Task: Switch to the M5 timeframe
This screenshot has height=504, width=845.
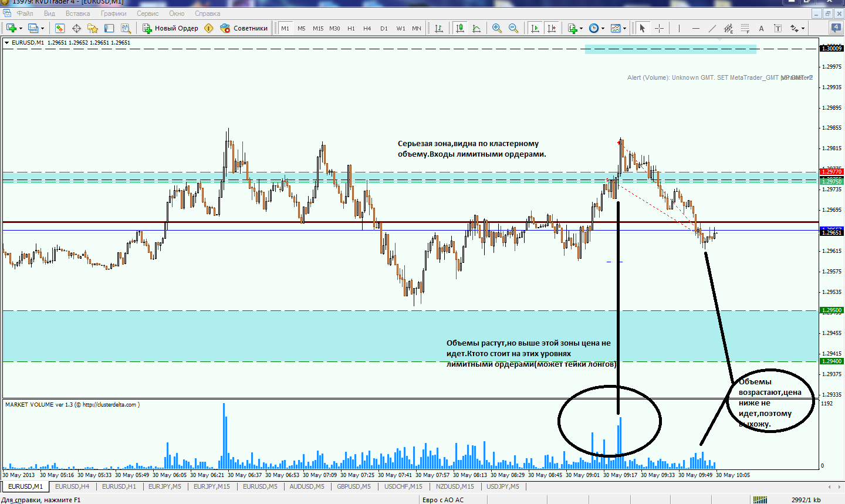Action: 302,28
